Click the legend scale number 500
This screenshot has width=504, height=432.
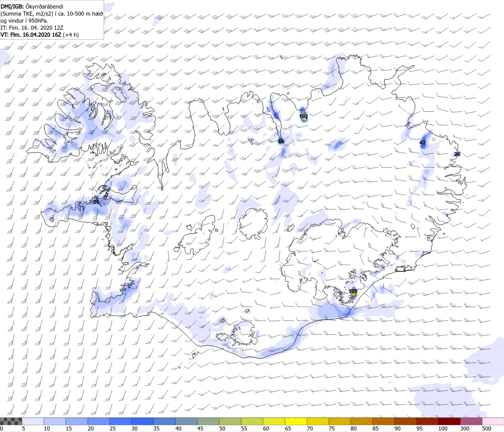[x=487, y=428]
